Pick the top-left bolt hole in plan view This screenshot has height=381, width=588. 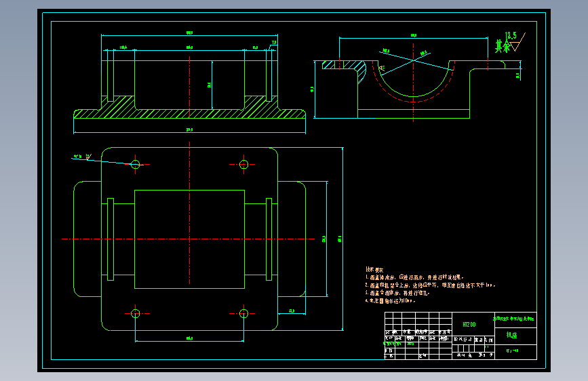pos(136,164)
